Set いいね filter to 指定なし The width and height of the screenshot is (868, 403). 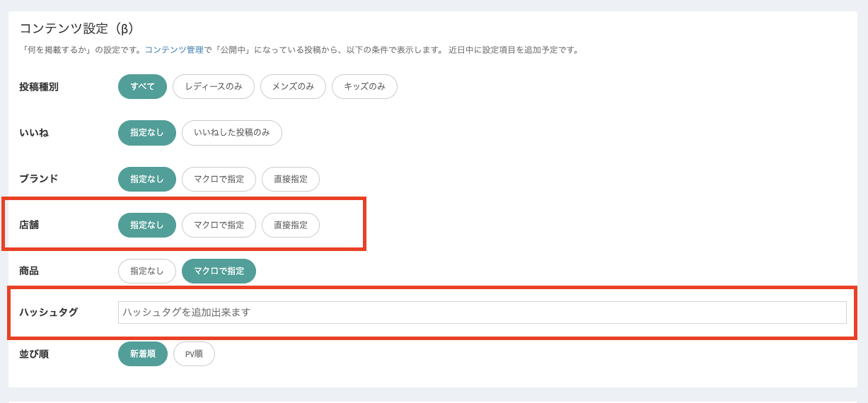pyautogui.click(x=147, y=132)
